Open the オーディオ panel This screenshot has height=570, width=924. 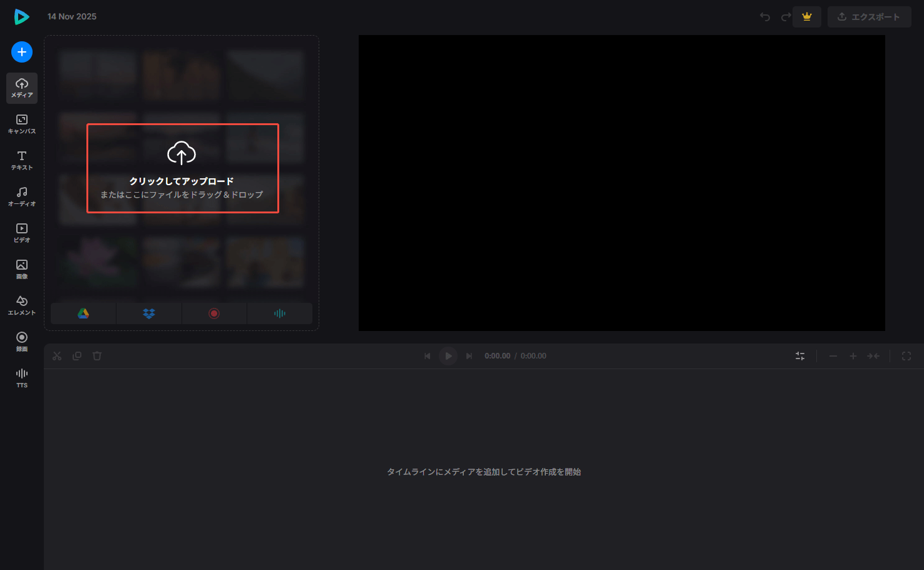point(21,195)
